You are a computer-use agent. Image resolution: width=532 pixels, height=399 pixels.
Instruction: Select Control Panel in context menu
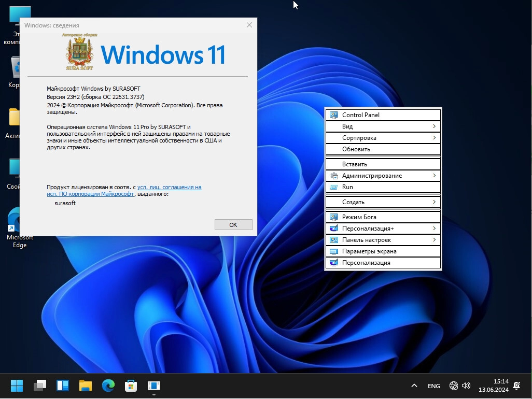click(x=383, y=115)
